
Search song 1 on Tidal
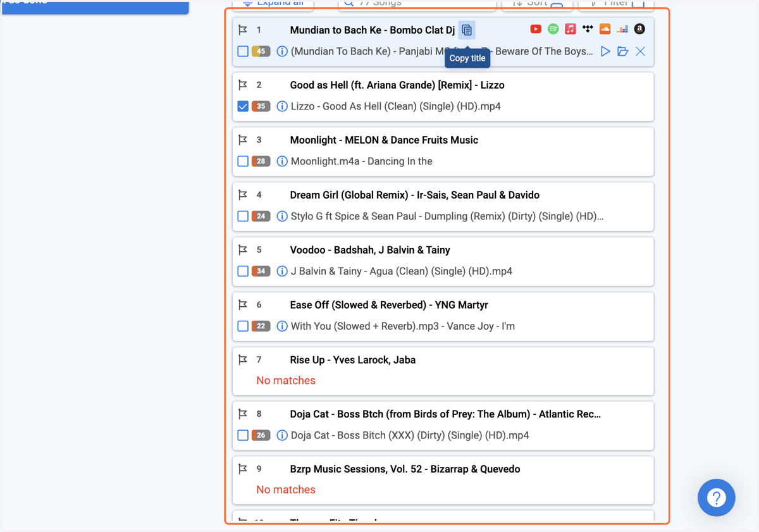click(x=588, y=29)
